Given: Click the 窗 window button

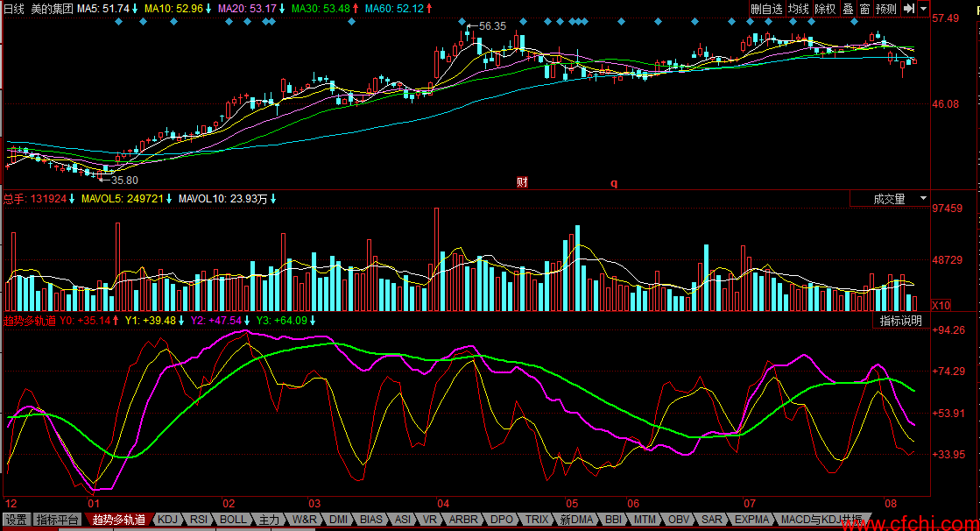Looking at the screenshot, I should [x=865, y=9].
